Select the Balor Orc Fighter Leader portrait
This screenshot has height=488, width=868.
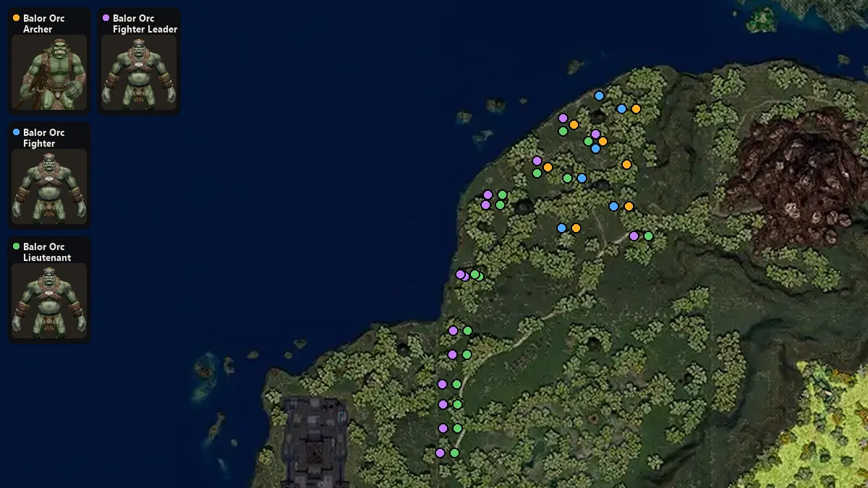(x=139, y=72)
